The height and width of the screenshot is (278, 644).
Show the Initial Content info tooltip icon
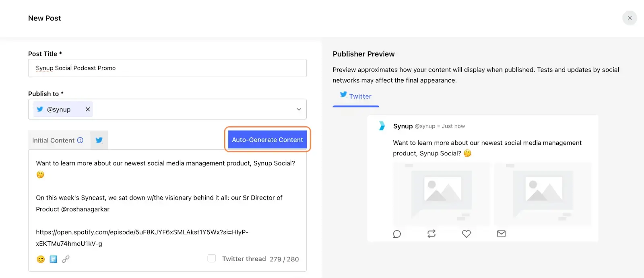(80, 140)
